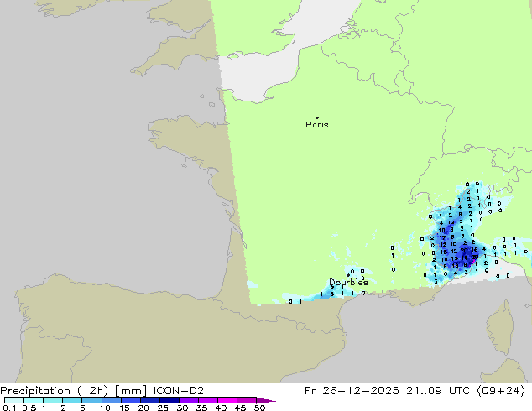The image size is (532, 411).
Task: Pick the 30–35 mm violet swatch
Action: click(x=188, y=400)
